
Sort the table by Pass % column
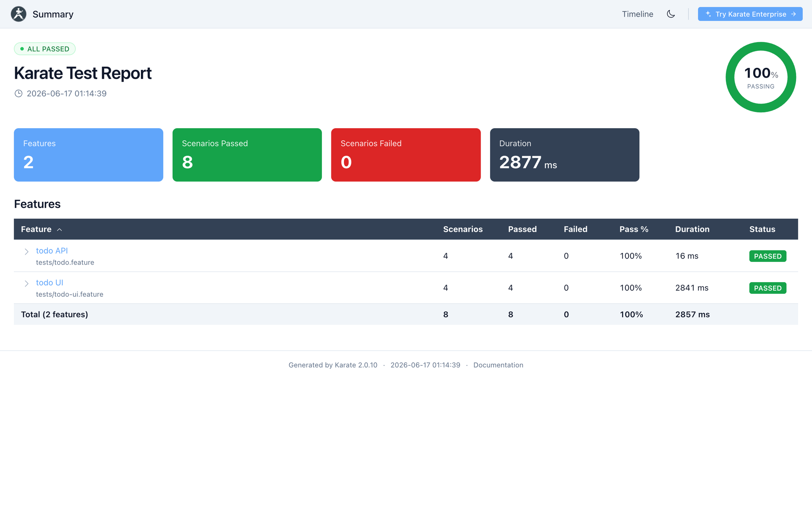pyautogui.click(x=634, y=229)
